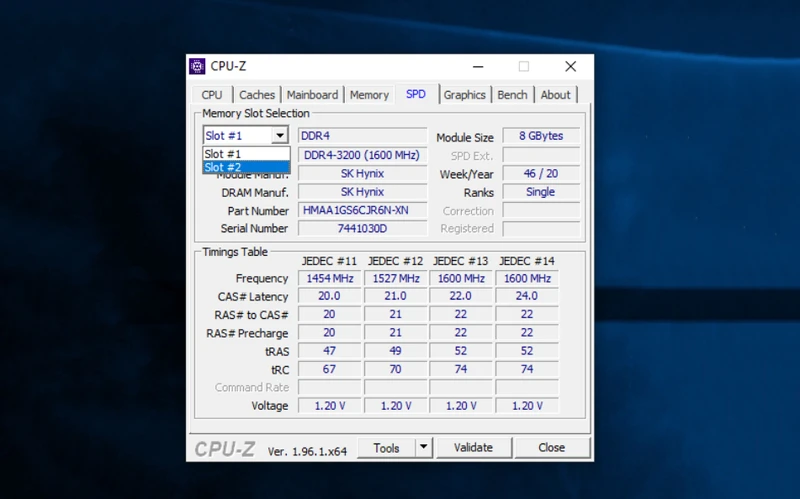Click the Tools button
Image resolution: width=800 pixels, height=499 pixels.
coord(386,448)
